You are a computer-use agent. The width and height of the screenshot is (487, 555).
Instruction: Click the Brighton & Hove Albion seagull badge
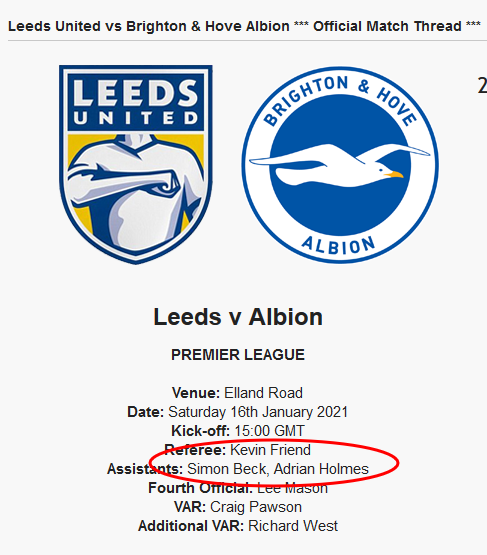tap(340, 165)
